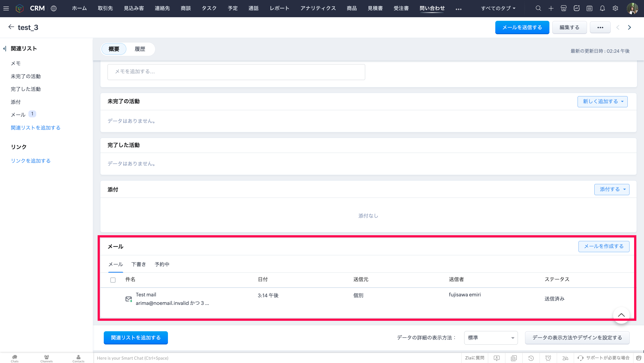The image size is (644, 363).
Task: Open the search magnifier icon
Action: coord(538,8)
